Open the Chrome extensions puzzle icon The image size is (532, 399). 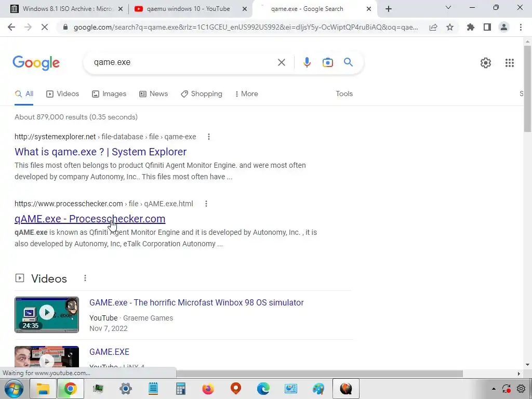471,27
